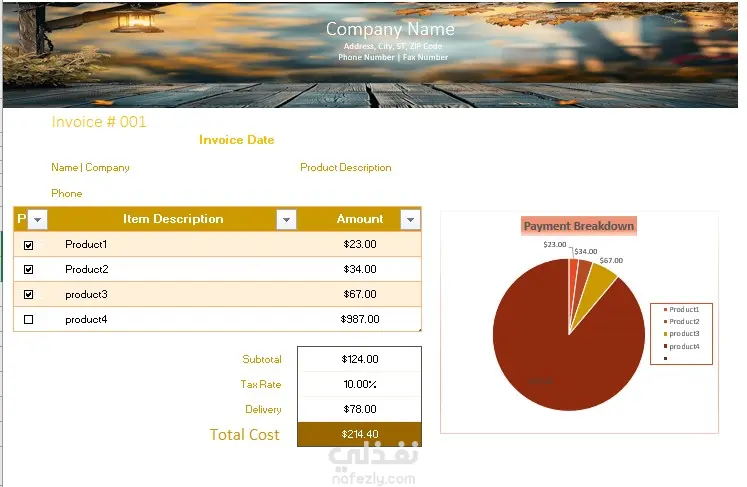Select the Company Name banner title
747x487 pixels.
390,29
